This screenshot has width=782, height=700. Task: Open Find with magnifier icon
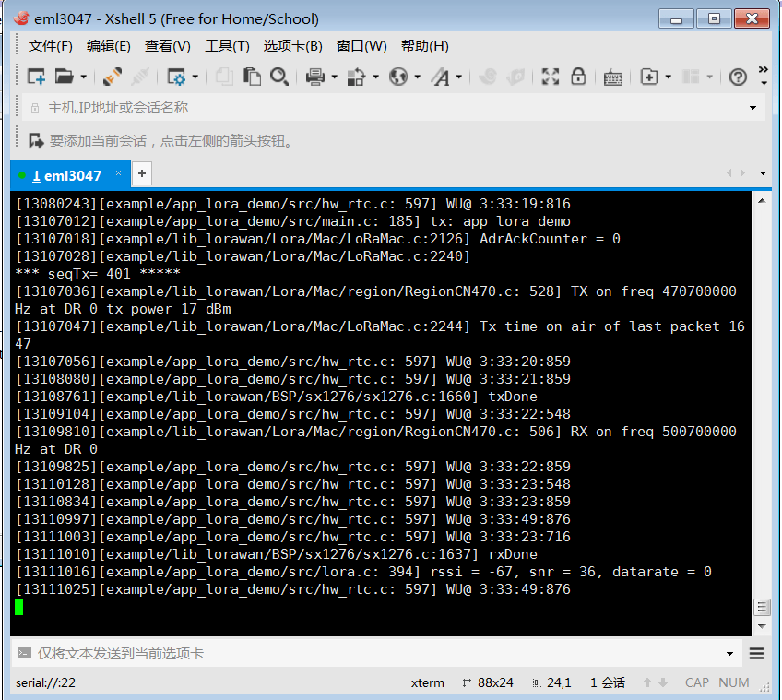coord(279,77)
